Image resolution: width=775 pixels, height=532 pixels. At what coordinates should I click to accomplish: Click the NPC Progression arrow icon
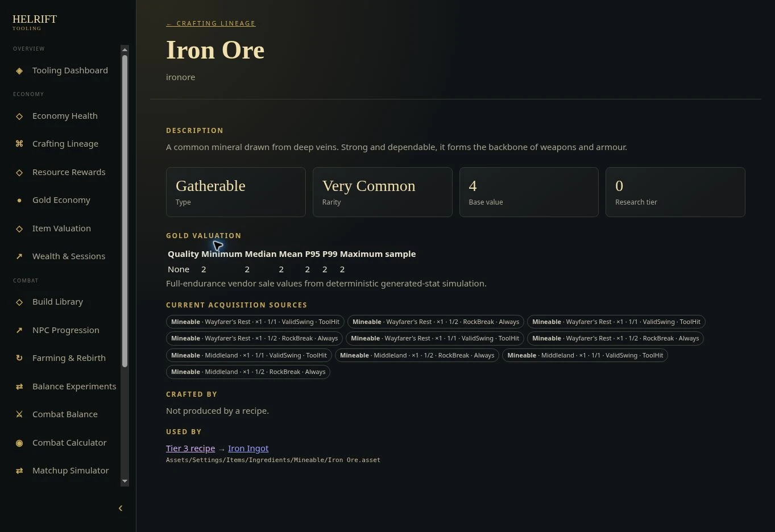[19, 330]
